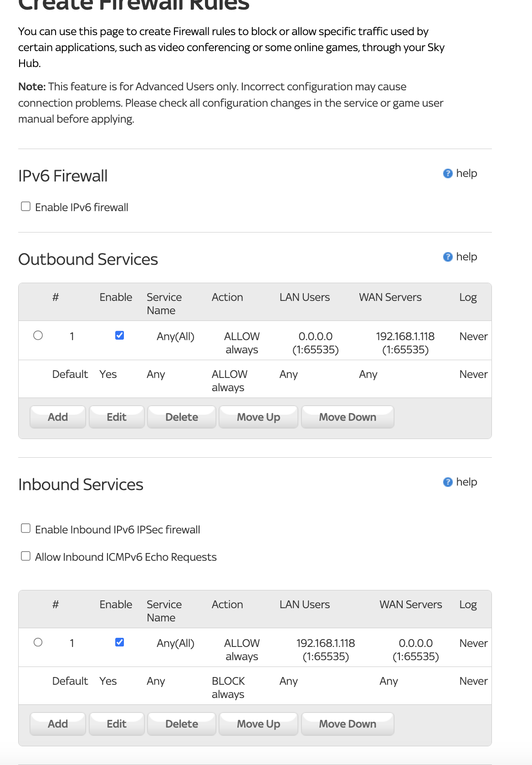Uncheck Enable box for inbound rule 1

[x=120, y=642]
